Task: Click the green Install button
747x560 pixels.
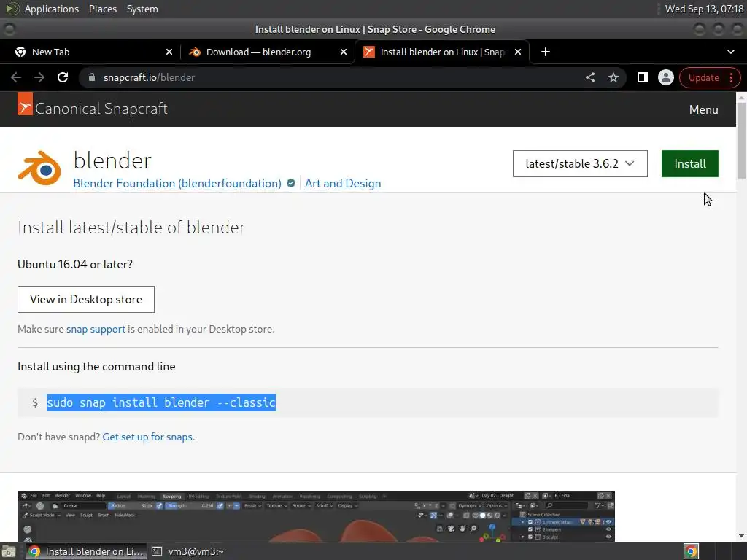Action: [689, 163]
